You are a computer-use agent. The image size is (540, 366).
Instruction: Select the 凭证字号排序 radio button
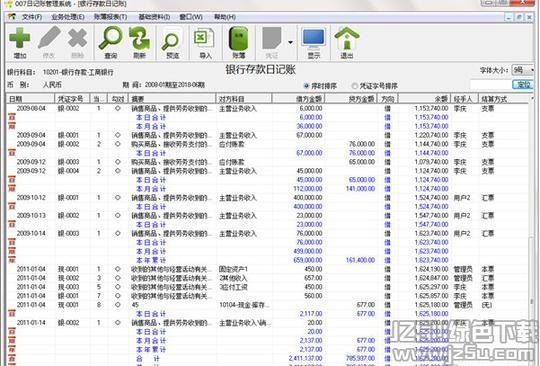(x=354, y=85)
